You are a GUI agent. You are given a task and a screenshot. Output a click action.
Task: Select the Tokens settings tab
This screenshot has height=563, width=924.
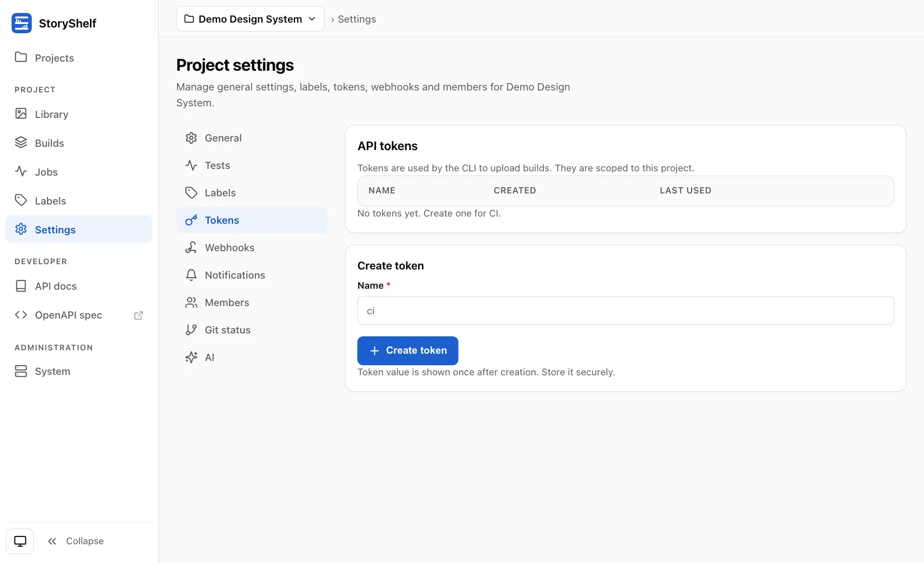pos(252,220)
